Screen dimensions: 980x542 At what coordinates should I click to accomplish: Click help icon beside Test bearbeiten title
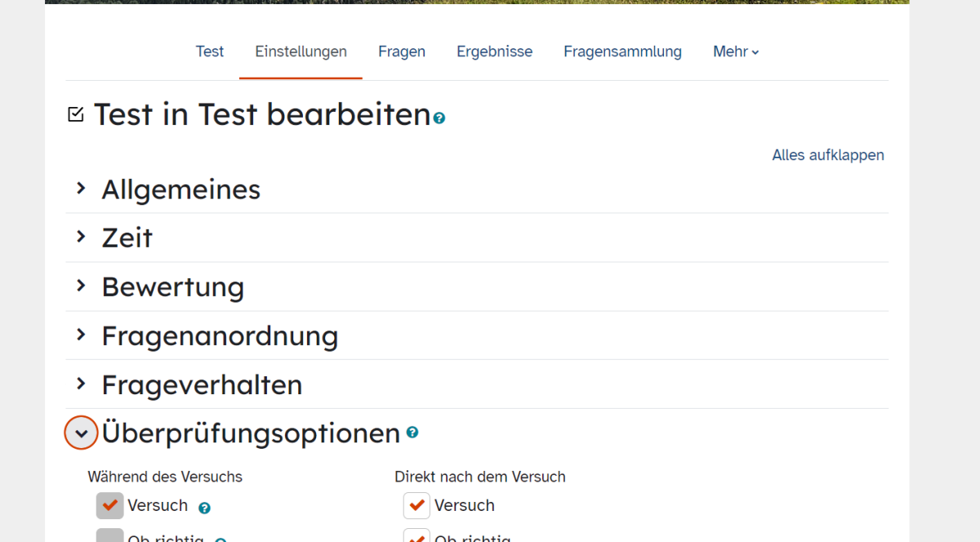point(439,118)
